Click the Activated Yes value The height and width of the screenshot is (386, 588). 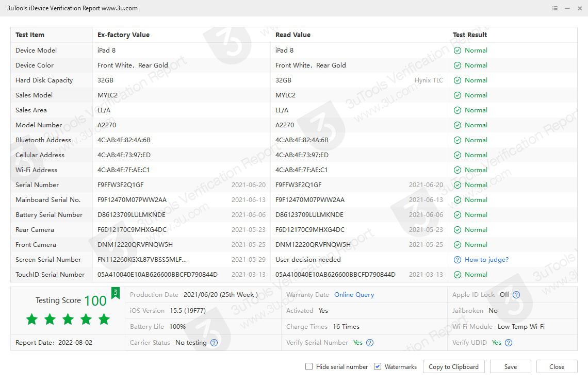coord(323,311)
